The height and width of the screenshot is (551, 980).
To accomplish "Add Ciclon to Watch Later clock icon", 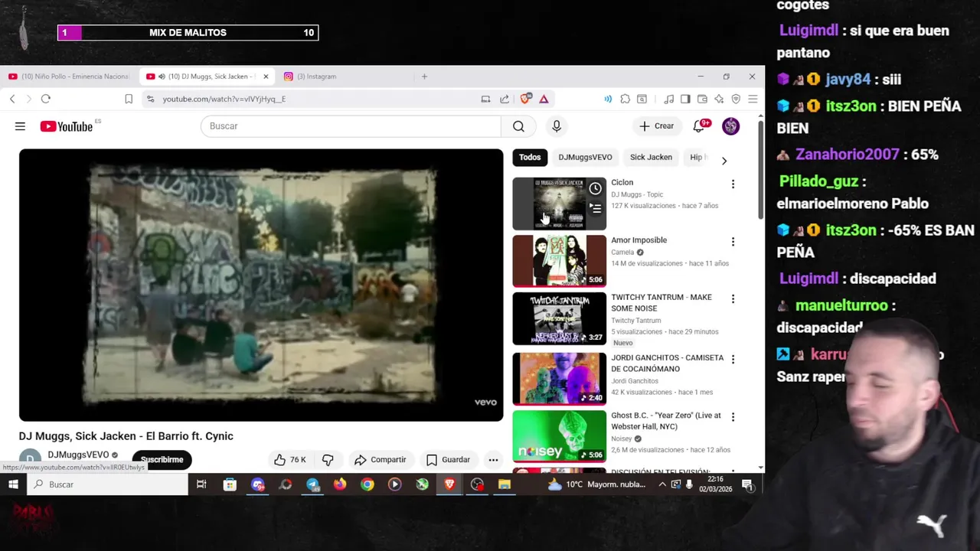I will [x=595, y=188].
